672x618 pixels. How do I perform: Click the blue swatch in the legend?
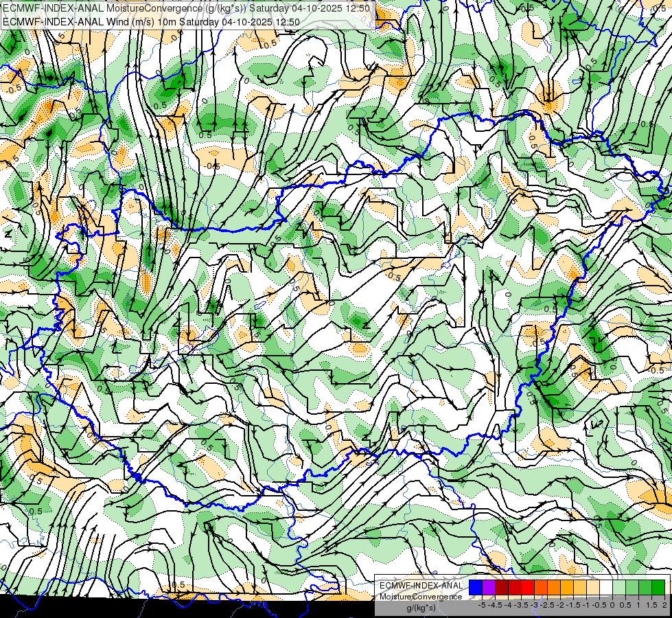click(x=476, y=588)
